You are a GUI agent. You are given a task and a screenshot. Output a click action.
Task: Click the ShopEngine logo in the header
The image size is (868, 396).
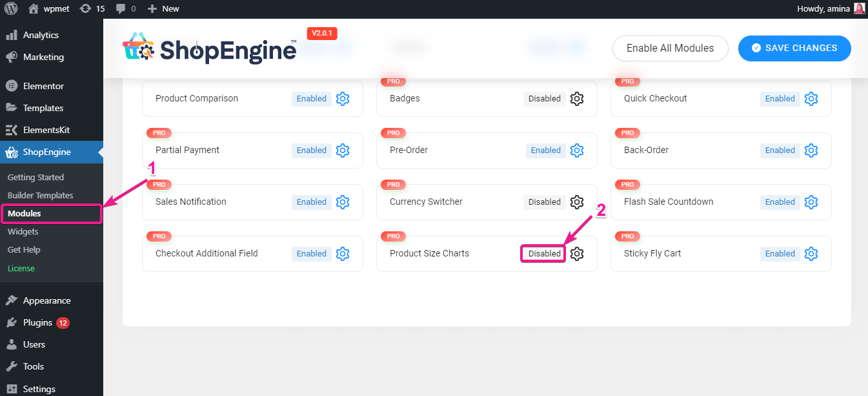[x=210, y=48]
